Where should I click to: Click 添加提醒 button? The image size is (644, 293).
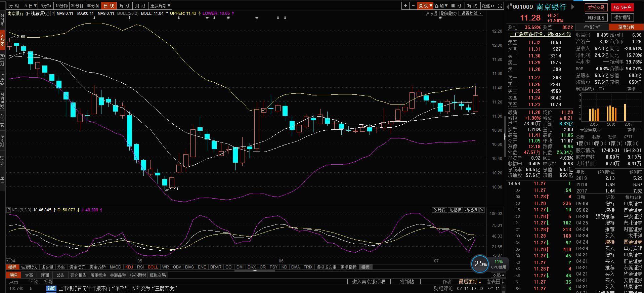pos(622,17)
